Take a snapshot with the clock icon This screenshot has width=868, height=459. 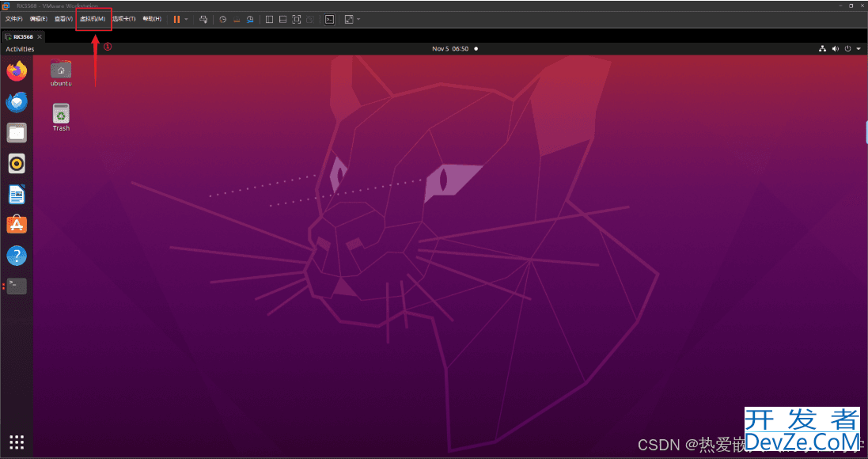coord(222,19)
